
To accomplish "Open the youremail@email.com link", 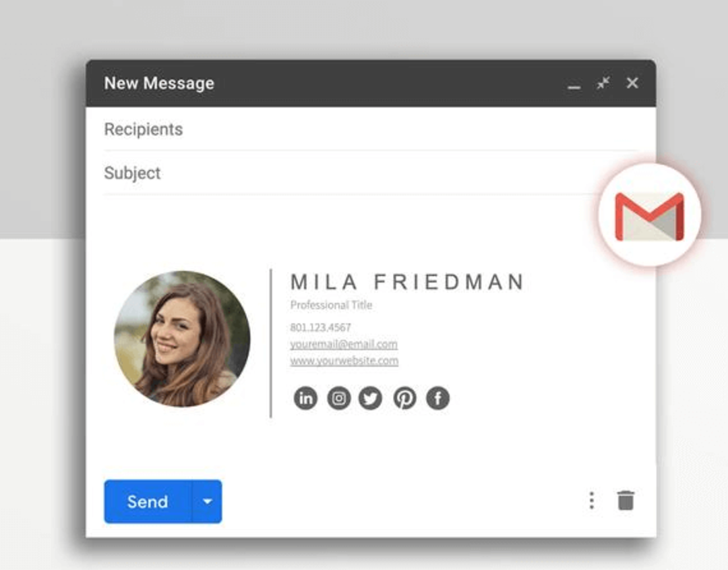I will [344, 344].
